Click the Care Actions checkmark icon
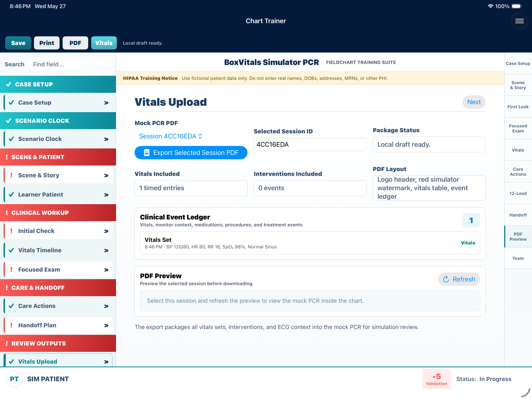Viewport: 532px width, 399px height. tap(11, 306)
